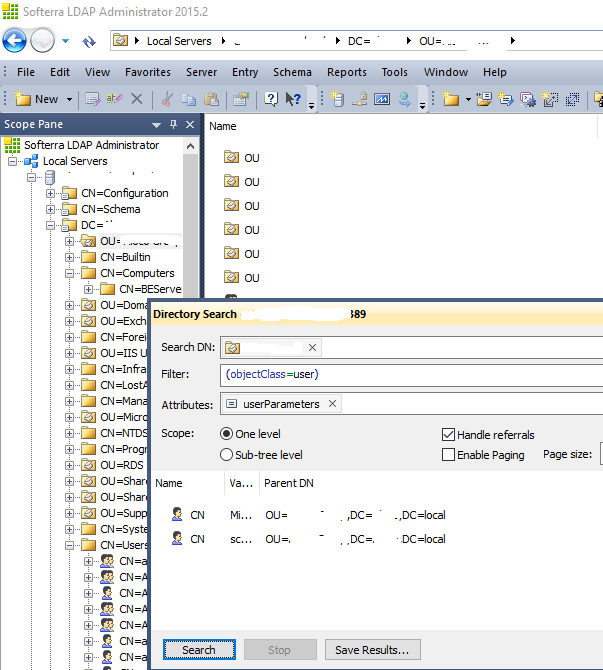This screenshot has height=670, width=603.
Task: Select CN=BEServe tree item
Action: [x=150, y=289]
